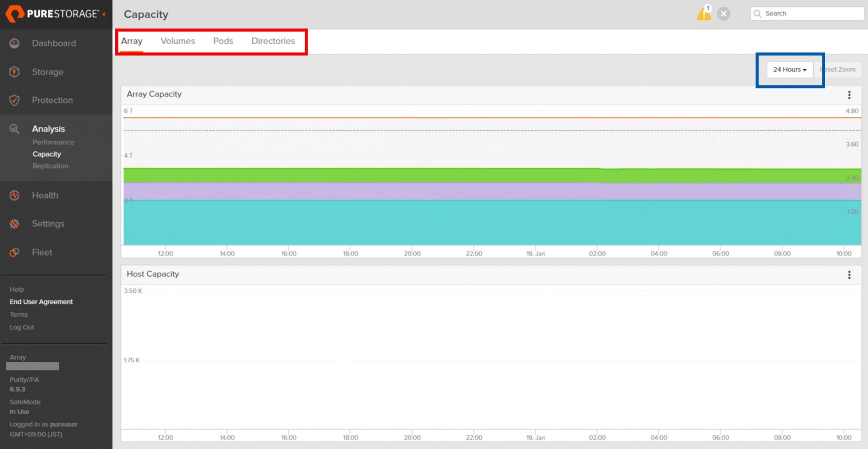Switch to the Volumes tab
The image size is (868, 449).
[178, 41]
